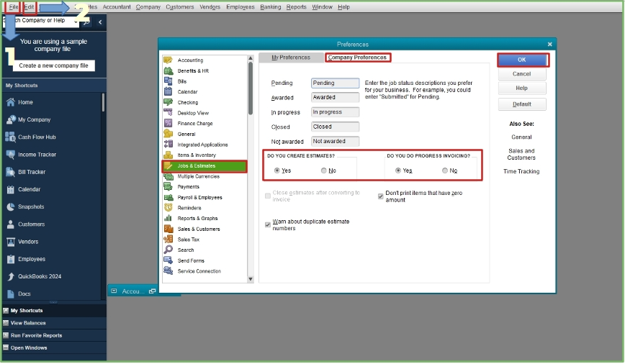The height and width of the screenshot is (364, 625).
Task: Open the Company menu
Action: click(148, 7)
